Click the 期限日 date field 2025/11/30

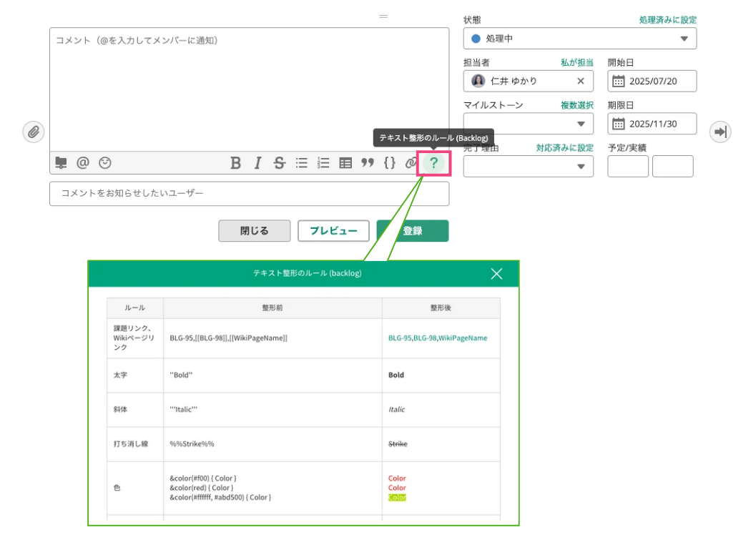point(652,124)
